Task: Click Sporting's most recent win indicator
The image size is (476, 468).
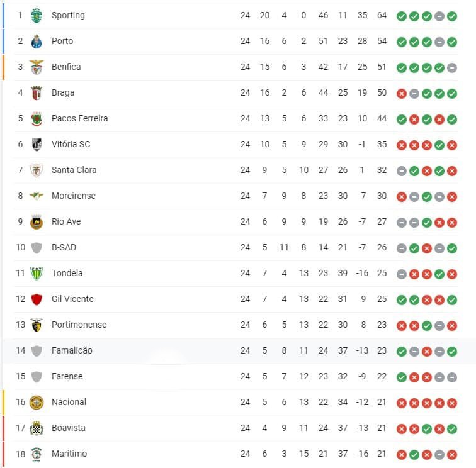Action: (451, 16)
